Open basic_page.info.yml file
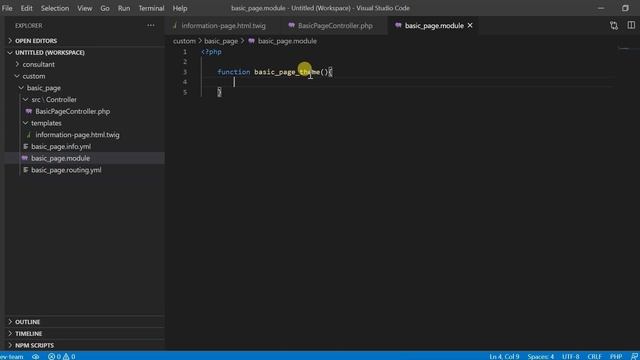This screenshot has width=640, height=360. pyautogui.click(x=61, y=147)
